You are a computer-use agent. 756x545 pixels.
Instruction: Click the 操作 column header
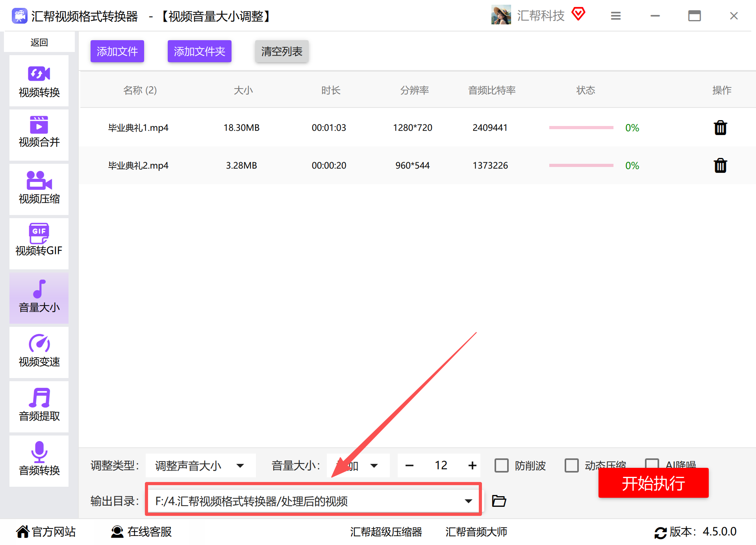coord(722,90)
